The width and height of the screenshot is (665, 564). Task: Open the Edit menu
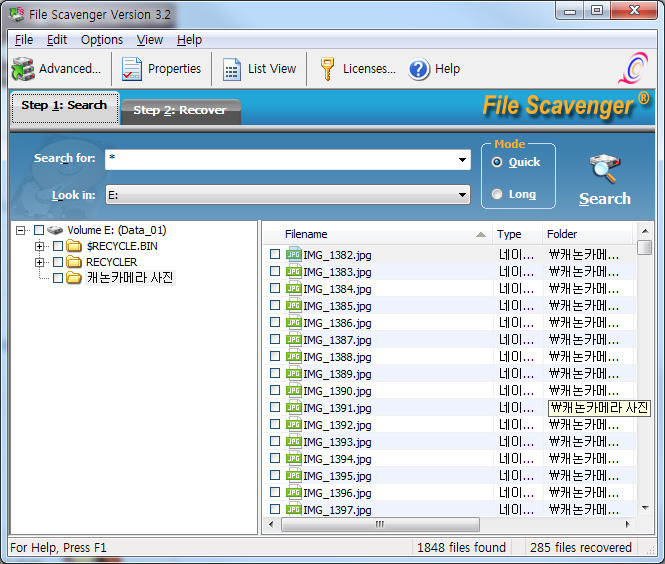57,40
